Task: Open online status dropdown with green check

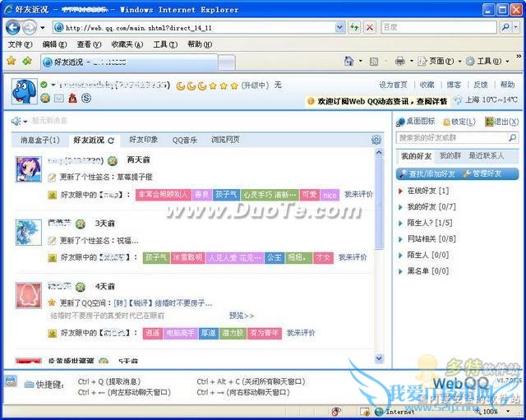Action: point(48,85)
